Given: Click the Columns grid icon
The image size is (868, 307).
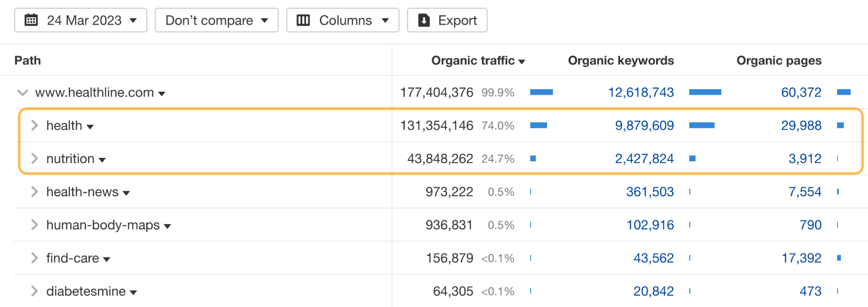Looking at the screenshot, I should pos(303,20).
